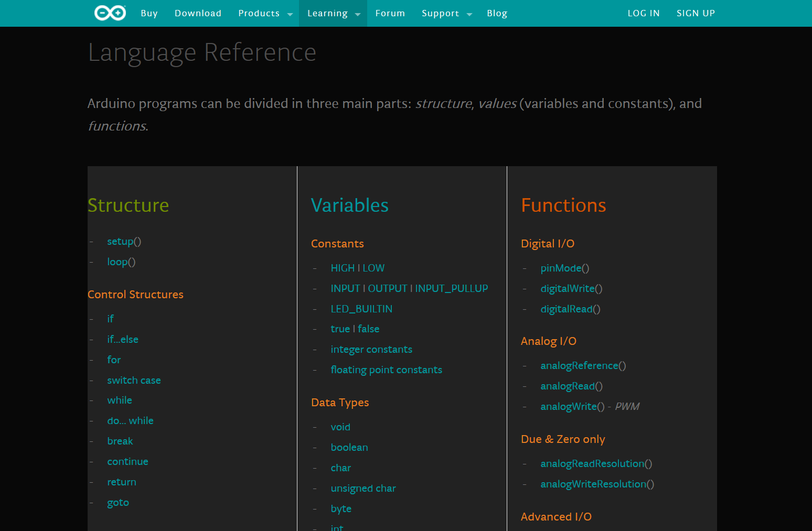Expand the Products dropdown menu

coord(265,13)
